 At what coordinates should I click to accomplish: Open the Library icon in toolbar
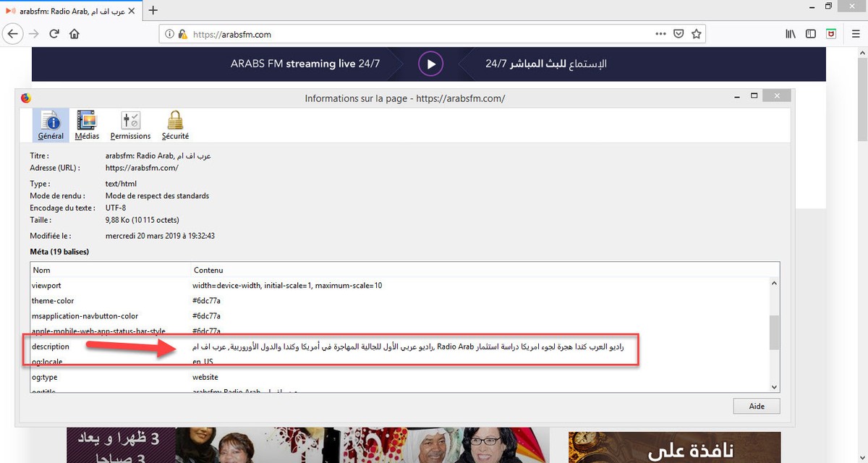tap(791, 33)
